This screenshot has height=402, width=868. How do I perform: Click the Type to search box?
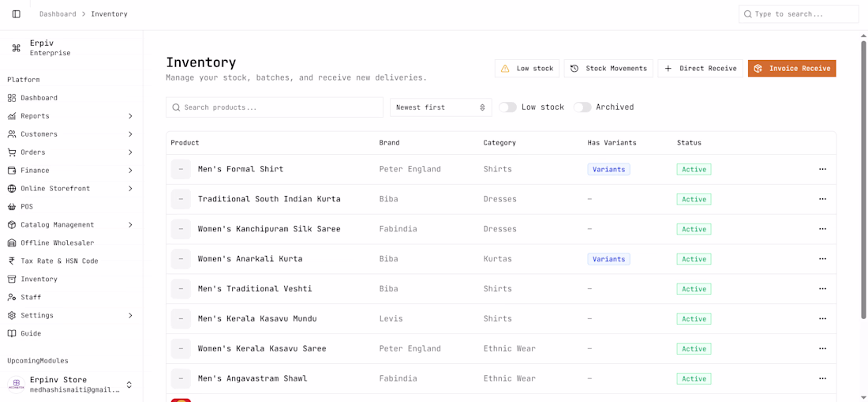click(x=799, y=14)
